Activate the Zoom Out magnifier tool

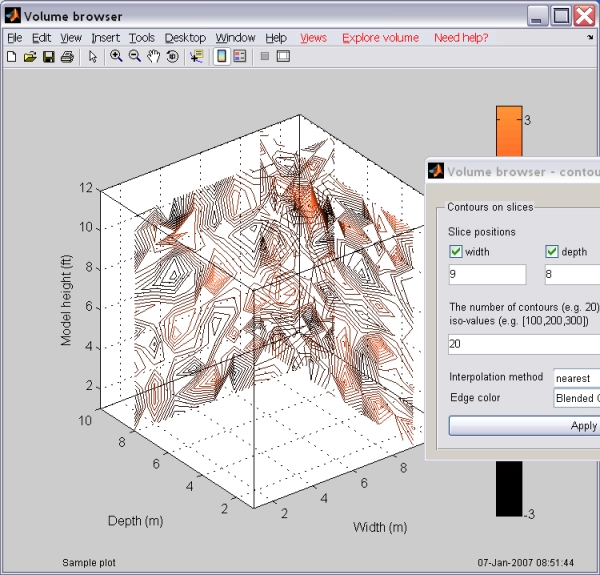tap(135, 56)
